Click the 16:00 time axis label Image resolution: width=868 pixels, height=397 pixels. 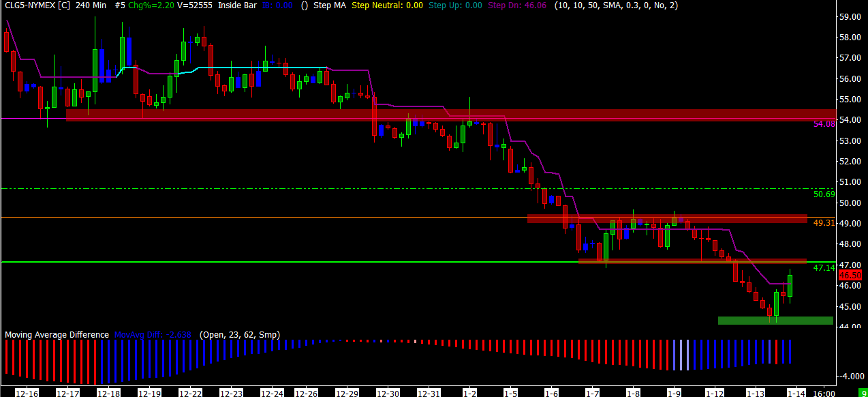pos(824,393)
